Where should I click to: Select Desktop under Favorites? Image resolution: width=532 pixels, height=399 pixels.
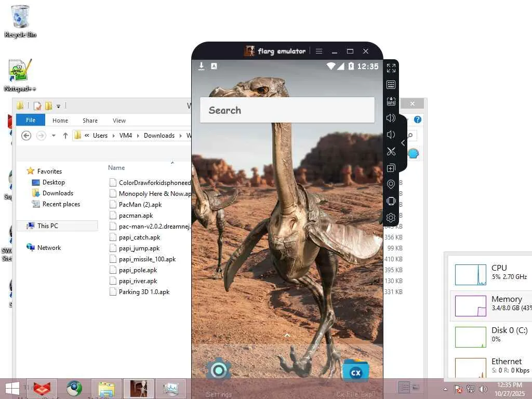(54, 182)
